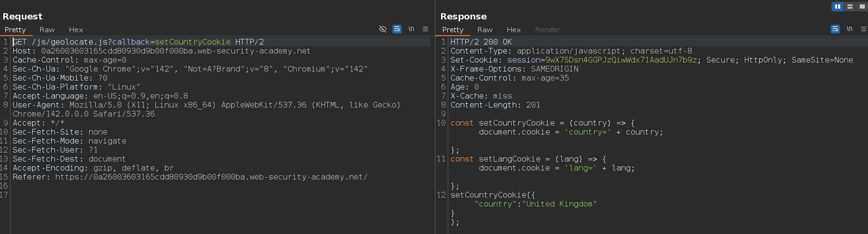Select the Render tab in Response
The width and height of the screenshot is (868, 234).
coord(547,30)
